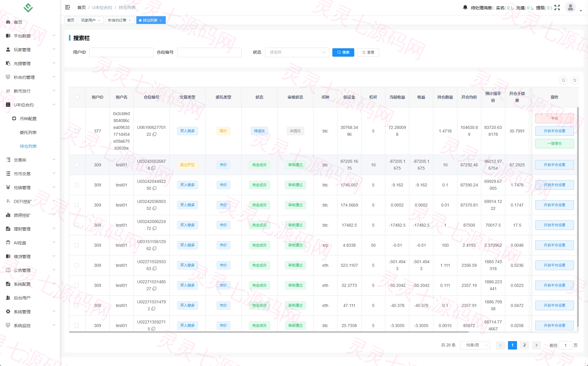The height and width of the screenshot is (366, 588).
Task: Open 委托列表 in sidebar submenu
Action: coord(28,132)
